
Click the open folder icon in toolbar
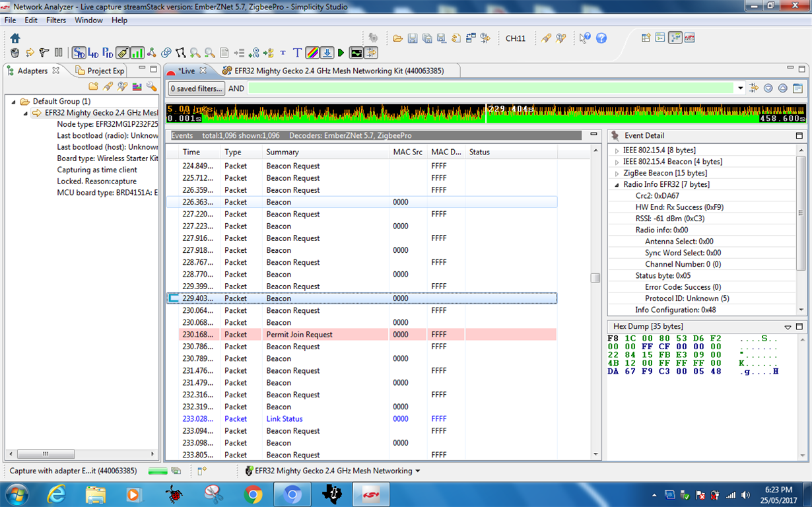(398, 38)
